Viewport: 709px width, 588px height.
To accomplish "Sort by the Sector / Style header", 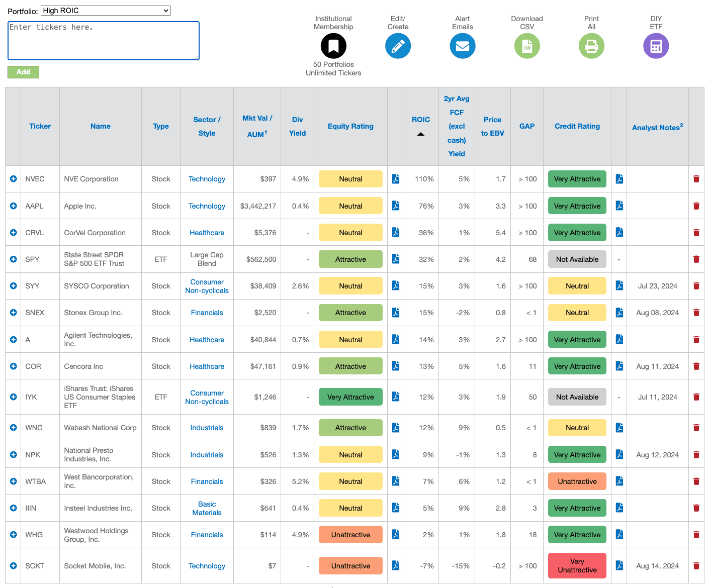I will pos(207,126).
